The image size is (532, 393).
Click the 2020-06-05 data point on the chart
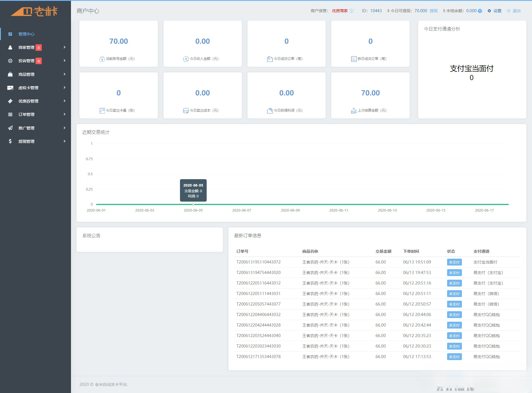[193, 204]
